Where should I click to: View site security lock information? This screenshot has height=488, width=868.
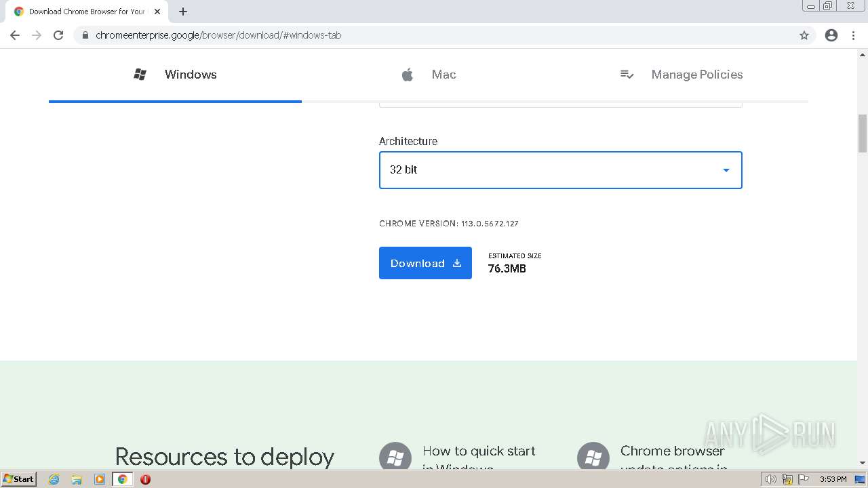[x=85, y=35]
